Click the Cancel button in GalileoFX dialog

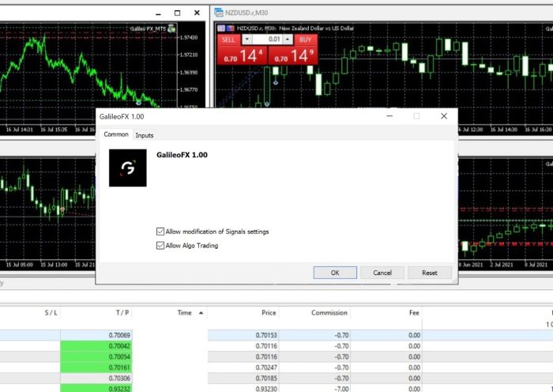point(382,273)
